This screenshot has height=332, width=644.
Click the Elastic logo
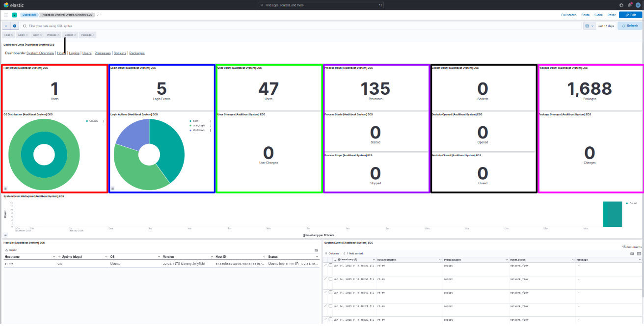coord(13,5)
